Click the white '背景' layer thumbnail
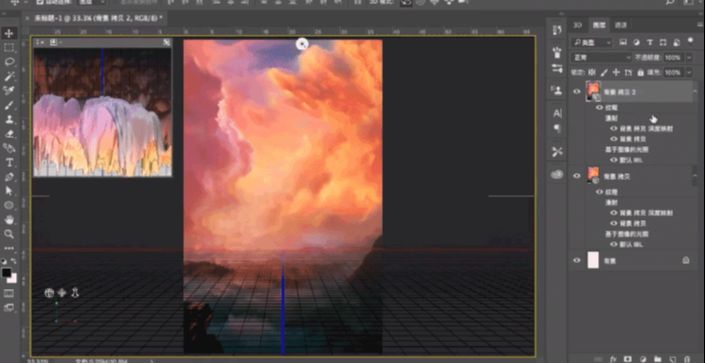 [x=593, y=260]
